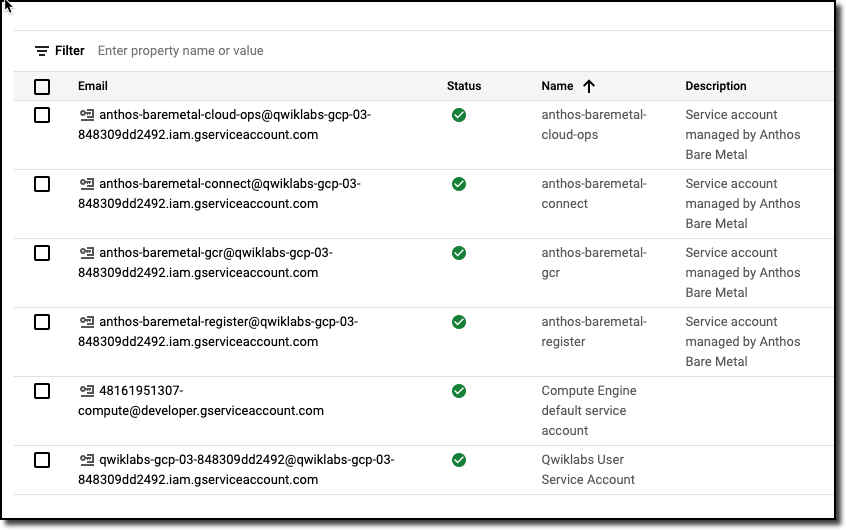Open the anthos-baremetal-cloud-ops@qwiklabs email link
The image size is (846, 530).
tap(224, 125)
